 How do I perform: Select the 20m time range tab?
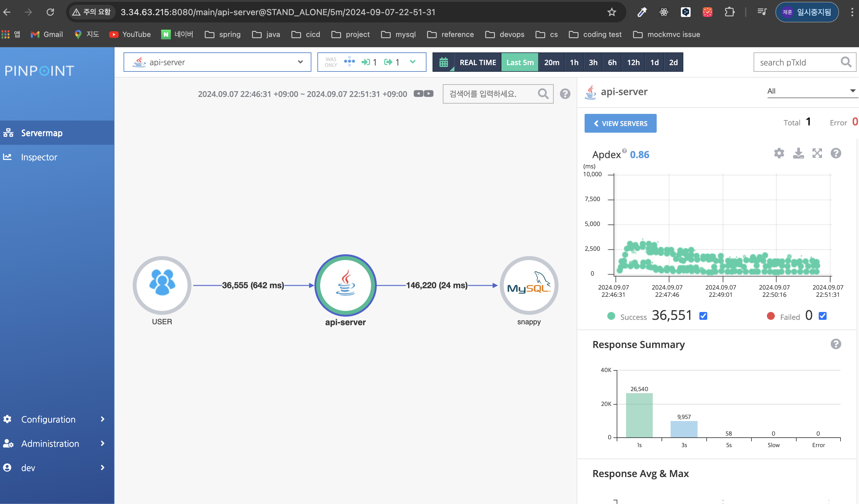click(x=551, y=62)
